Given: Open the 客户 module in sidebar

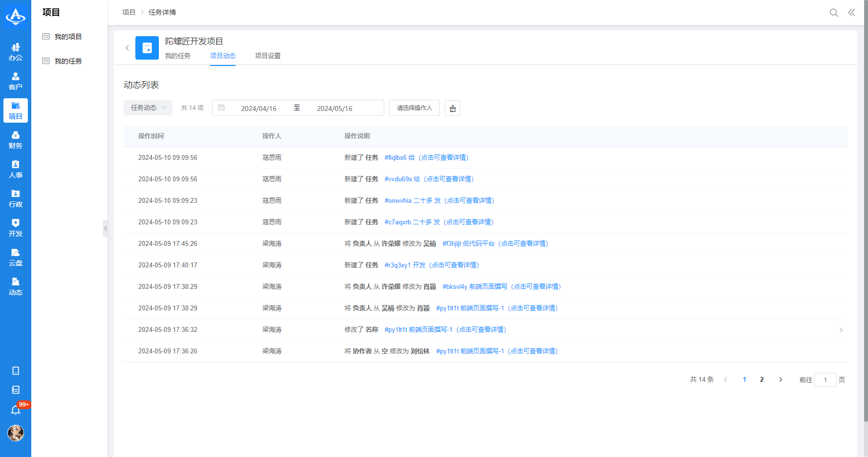Looking at the screenshot, I should [16, 81].
